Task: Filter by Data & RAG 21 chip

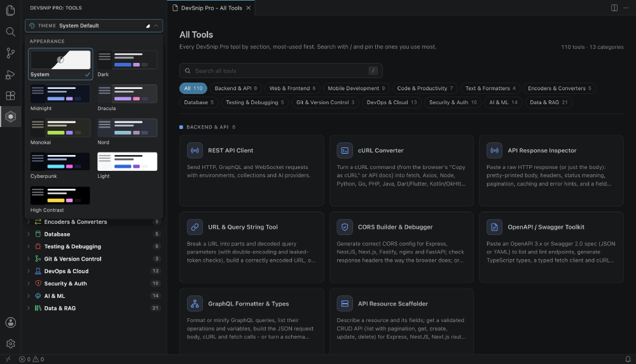Action: point(548,102)
